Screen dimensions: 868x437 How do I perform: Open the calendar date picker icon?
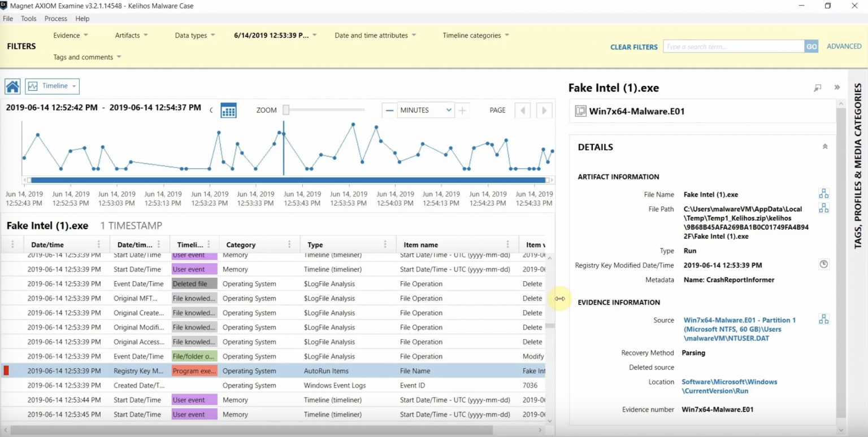(x=228, y=110)
